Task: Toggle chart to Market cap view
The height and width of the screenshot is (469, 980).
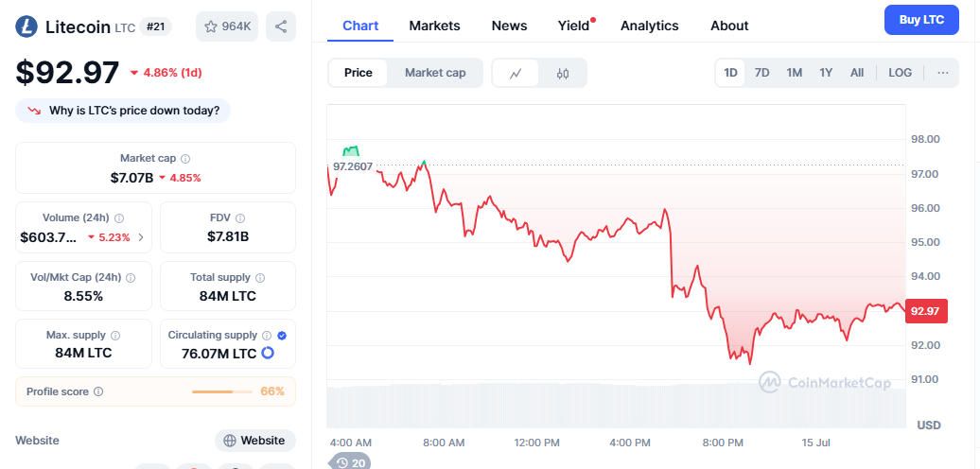Action: click(x=435, y=73)
